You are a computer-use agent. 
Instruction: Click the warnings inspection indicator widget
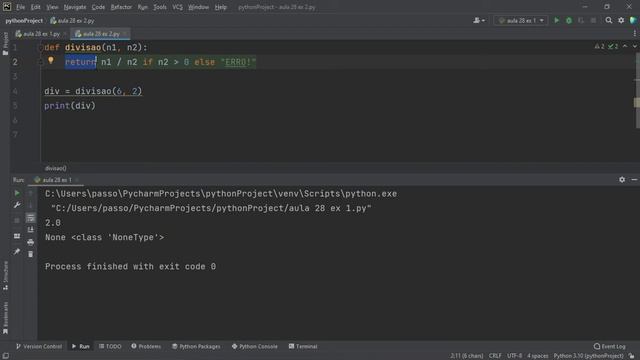606,47
